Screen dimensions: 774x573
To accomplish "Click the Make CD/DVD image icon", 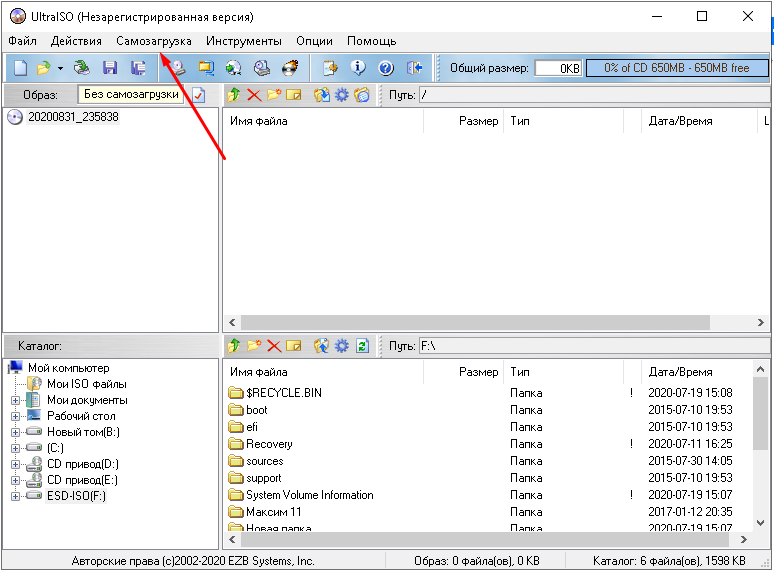I will pyautogui.click(x=178, y=68).
